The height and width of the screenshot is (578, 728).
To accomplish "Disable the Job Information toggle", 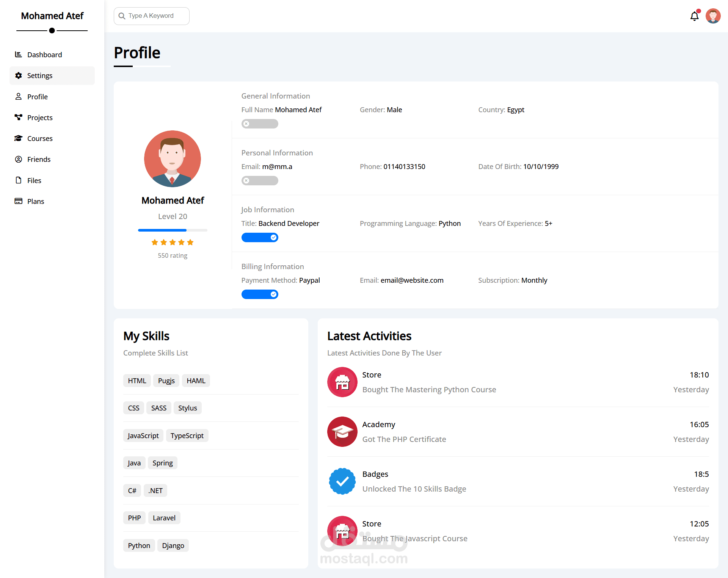I will [x=260, y=238].
